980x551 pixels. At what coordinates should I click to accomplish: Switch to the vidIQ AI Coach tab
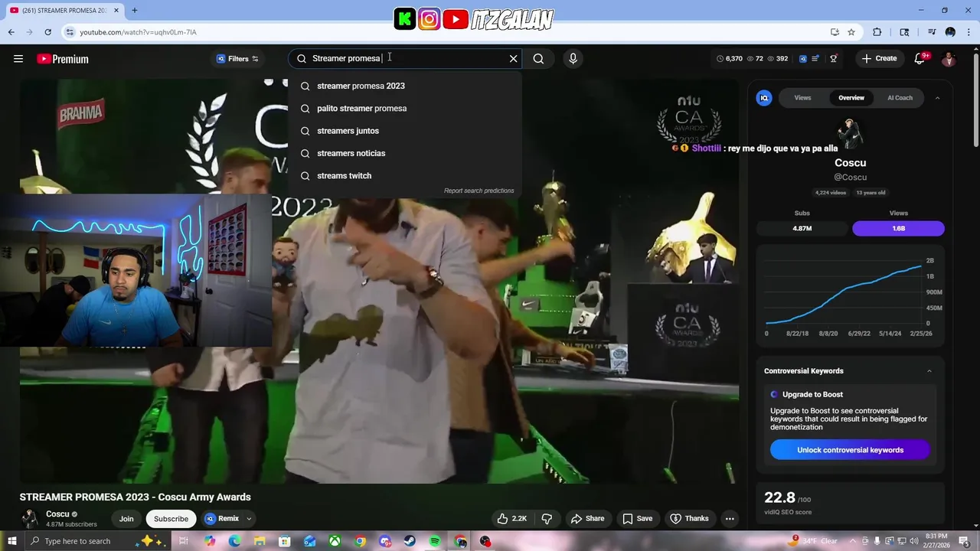coord(900,98)
